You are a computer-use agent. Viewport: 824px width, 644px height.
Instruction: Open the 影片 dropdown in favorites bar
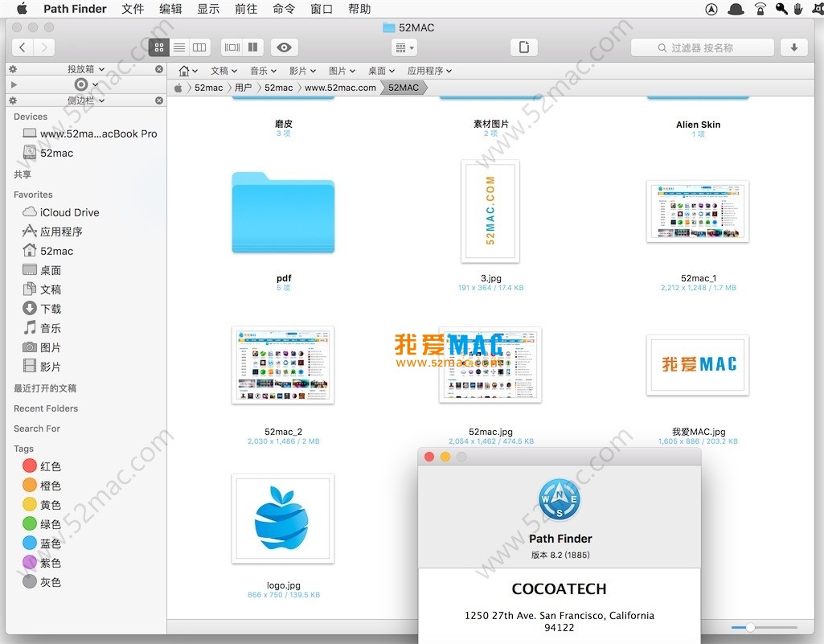[x=303, y=71]
